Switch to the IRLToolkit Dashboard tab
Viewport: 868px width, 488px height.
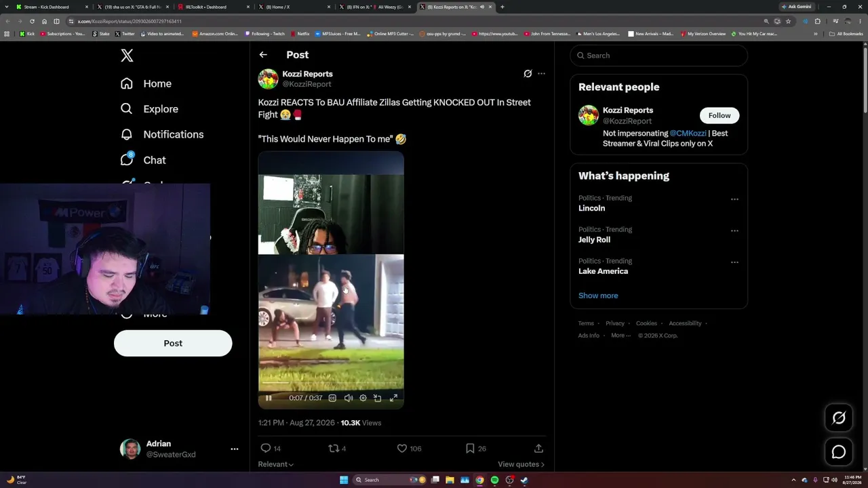[212, 7]
